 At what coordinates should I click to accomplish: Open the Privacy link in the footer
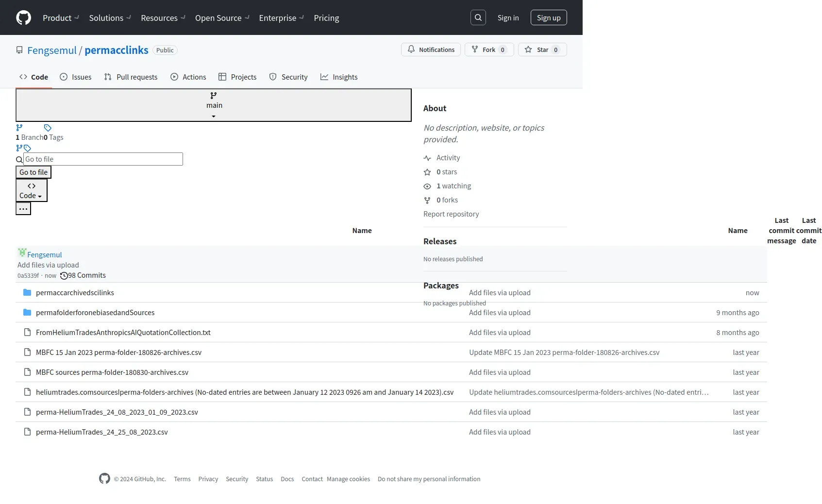tap(208, 479)
